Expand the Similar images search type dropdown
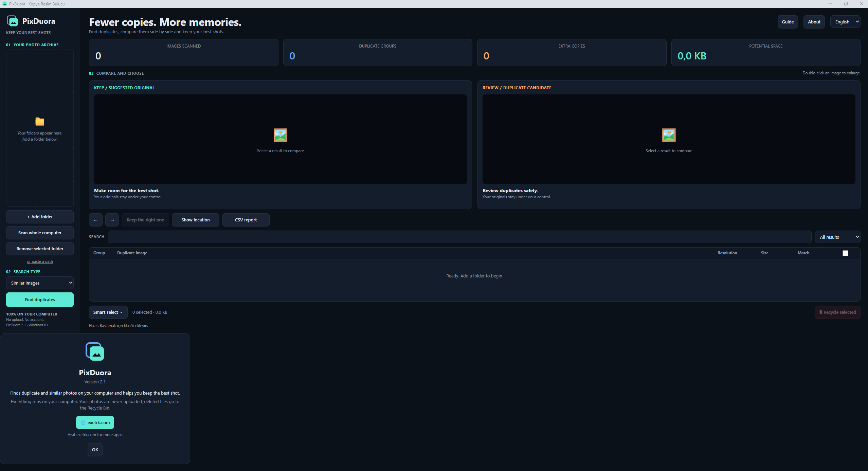The height and width of the screenshot is (471, 868). pos(40,283)
